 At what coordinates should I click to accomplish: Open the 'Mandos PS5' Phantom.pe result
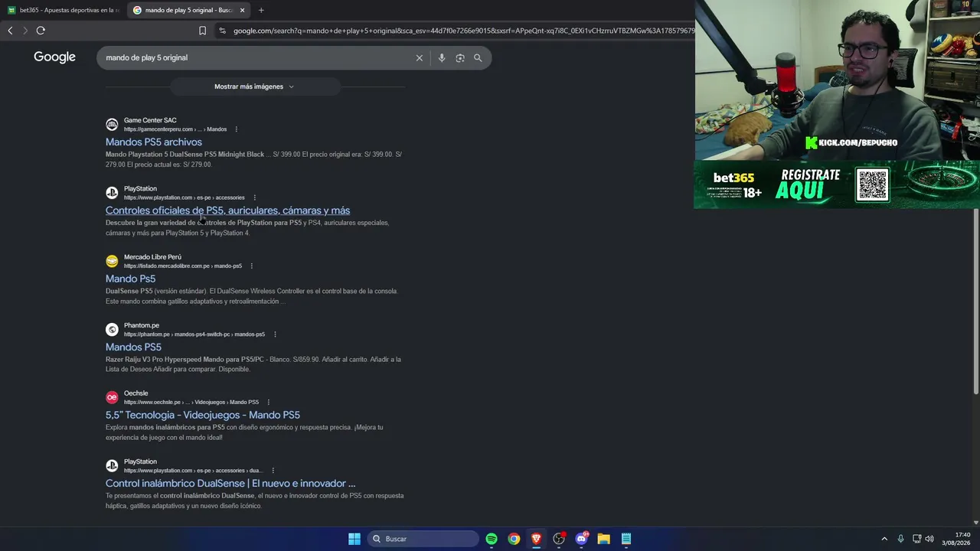coord(133,347)
